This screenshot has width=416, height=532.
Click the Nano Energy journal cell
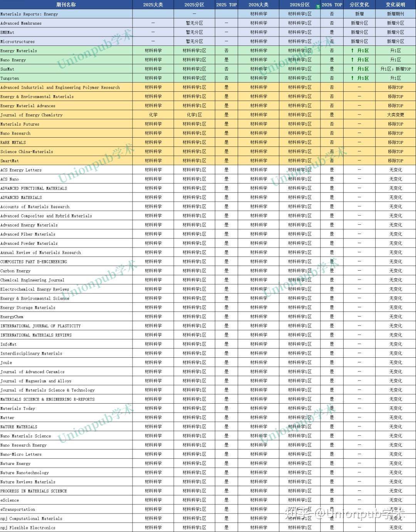[66, 60]
